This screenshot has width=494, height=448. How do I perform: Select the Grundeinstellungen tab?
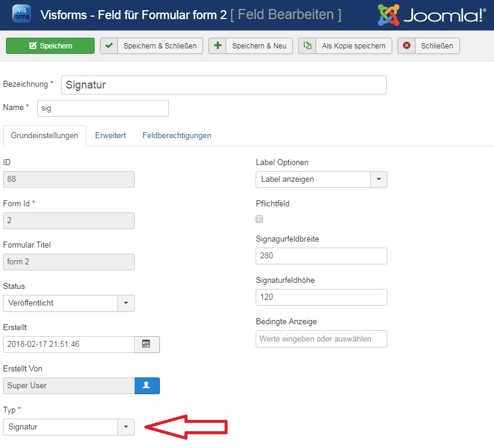(44, 136)
